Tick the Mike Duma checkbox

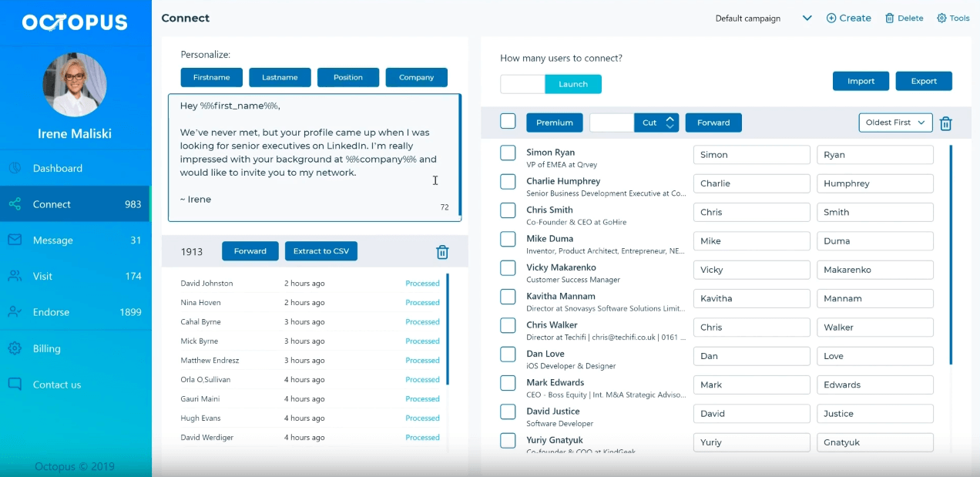[508, 239]
